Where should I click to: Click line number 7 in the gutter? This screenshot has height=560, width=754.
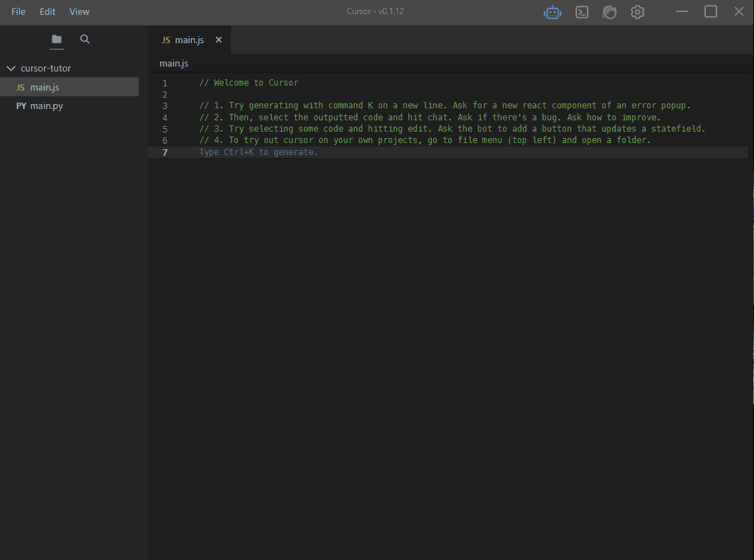165,152
